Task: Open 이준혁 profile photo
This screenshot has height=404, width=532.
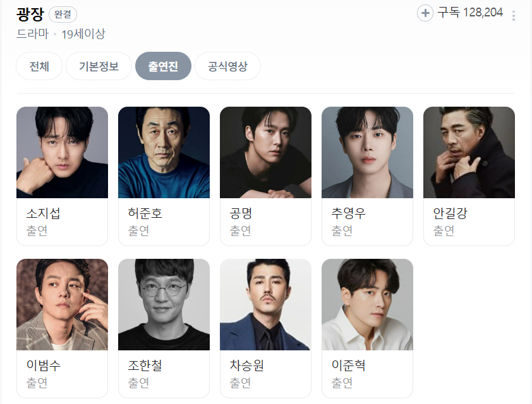Action: tap(368, 304)
